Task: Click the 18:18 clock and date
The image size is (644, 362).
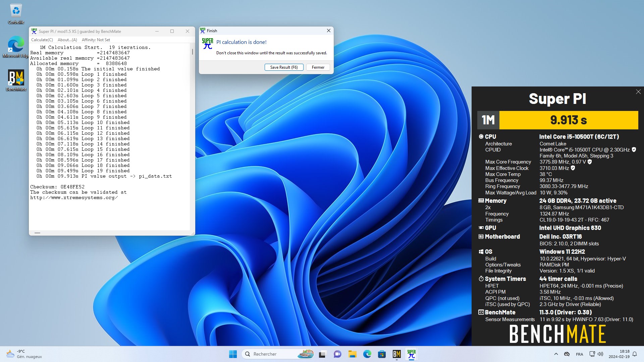Action: point(619,354)
